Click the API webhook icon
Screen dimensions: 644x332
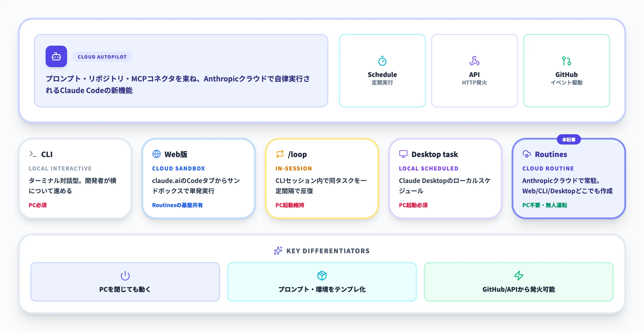[474, 61]
